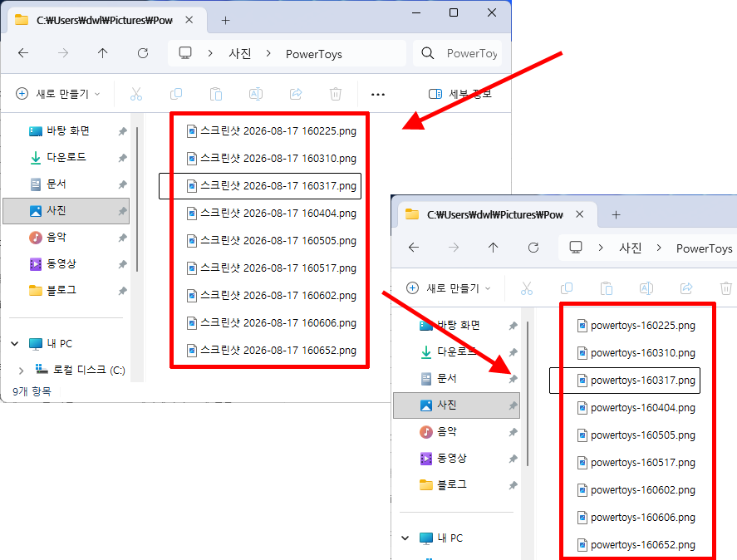
Task: Click Rename icon in top-left window toolbar
Action: pos(256,94)
